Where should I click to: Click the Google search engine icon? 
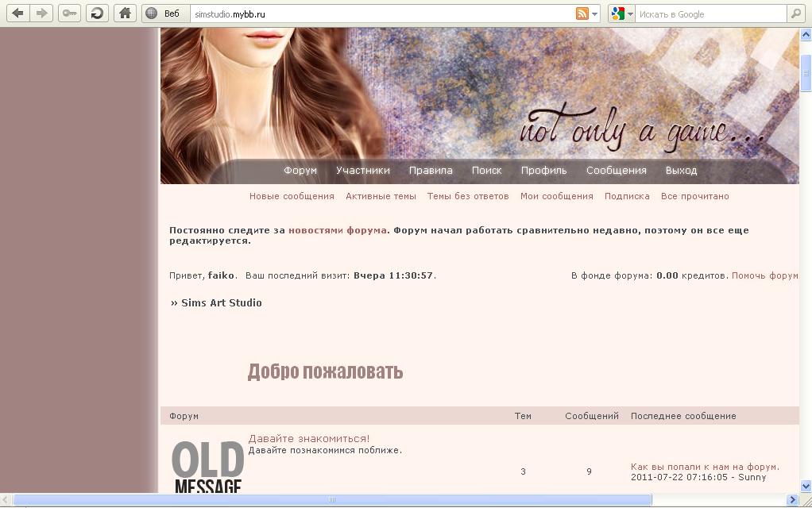point(618,14)
